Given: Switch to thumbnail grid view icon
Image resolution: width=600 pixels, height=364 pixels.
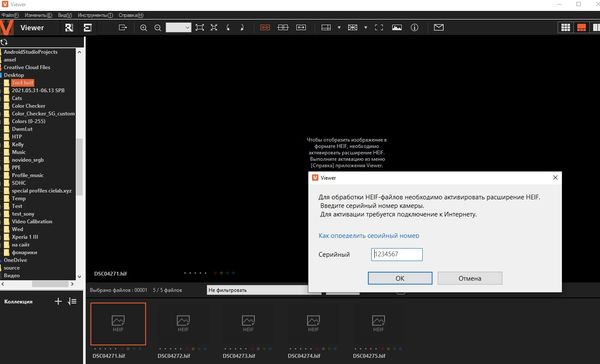Looking at the screenshot, I should pyautogui.click(x=566, y=28).
